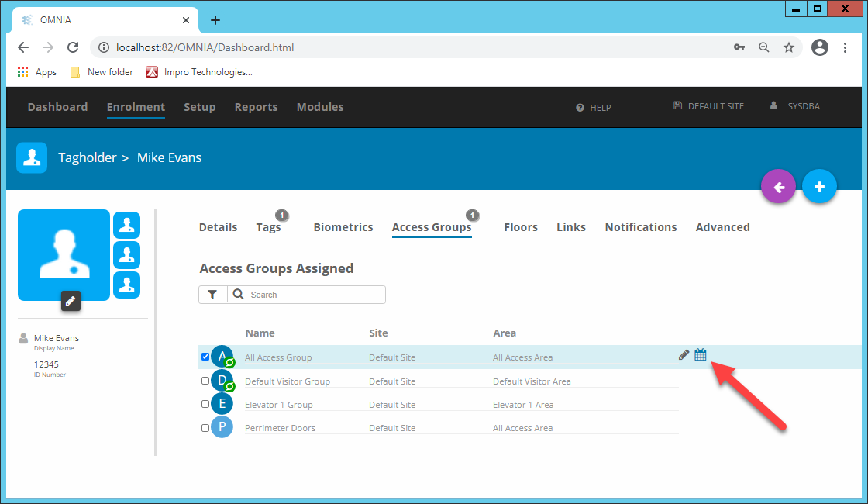
Task: Select the second small profile photo thumbnail
Action: point(127,255)
